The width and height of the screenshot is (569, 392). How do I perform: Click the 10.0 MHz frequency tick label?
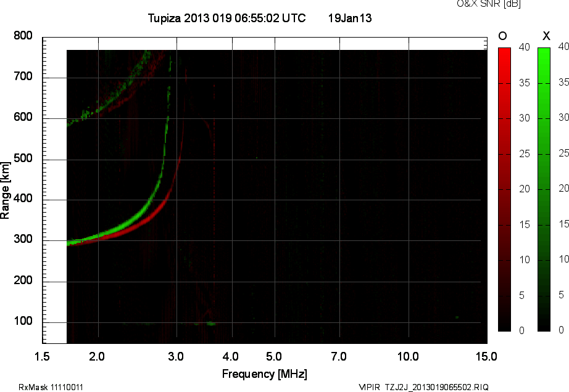(408, 356)
